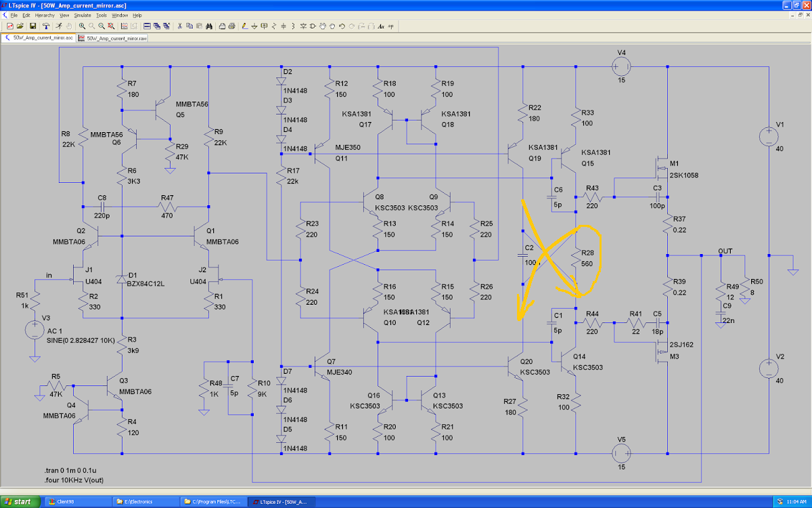Select the Place Resistor tool

click(x=274, y=26)
